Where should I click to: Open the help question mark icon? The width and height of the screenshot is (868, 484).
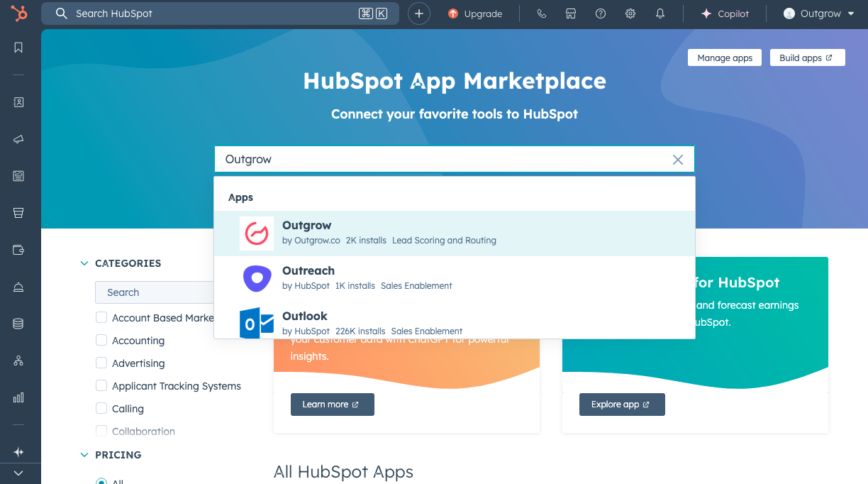click(x=601, y=13)
